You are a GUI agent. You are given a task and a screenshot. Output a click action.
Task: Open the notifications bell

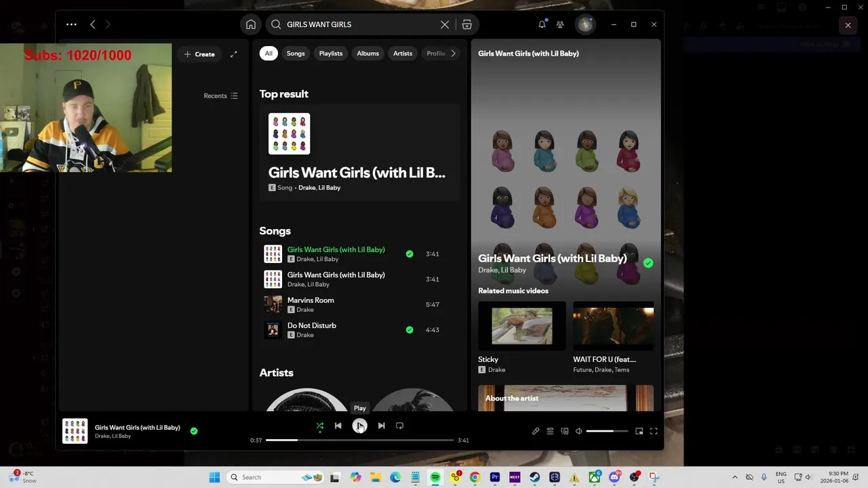click(542, 24)
